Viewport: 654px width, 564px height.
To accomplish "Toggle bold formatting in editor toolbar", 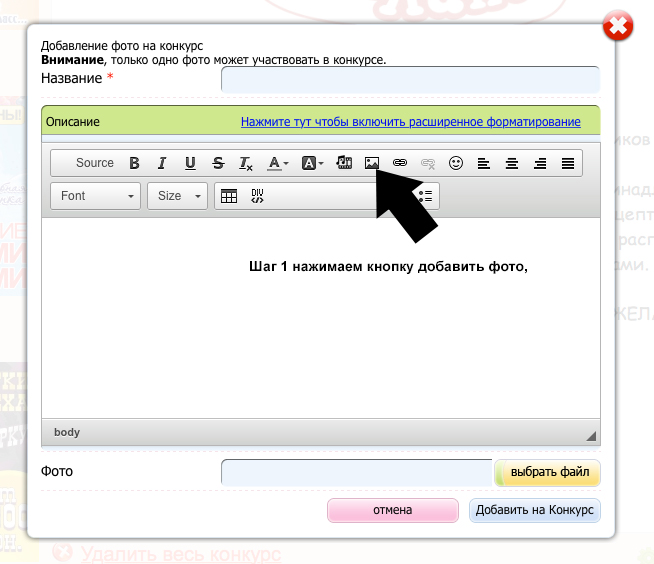I will 134,163.
